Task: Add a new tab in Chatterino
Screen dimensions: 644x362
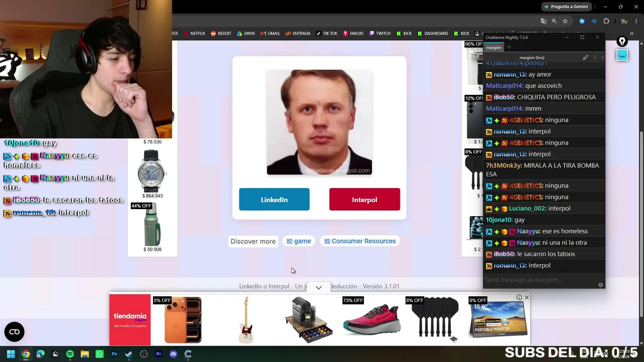Action: click(x=509, y=47)
